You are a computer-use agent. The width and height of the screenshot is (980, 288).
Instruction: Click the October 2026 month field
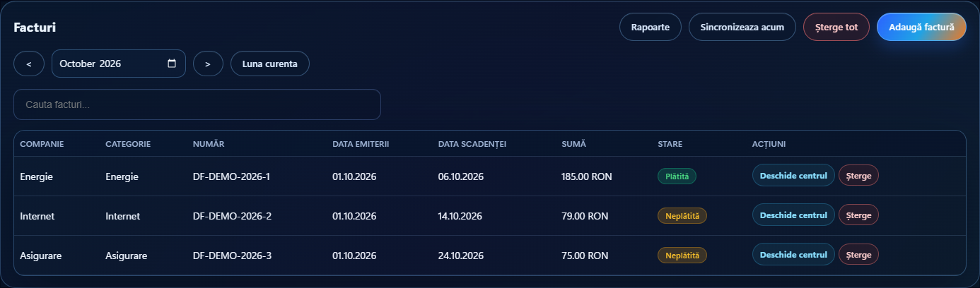119,64
